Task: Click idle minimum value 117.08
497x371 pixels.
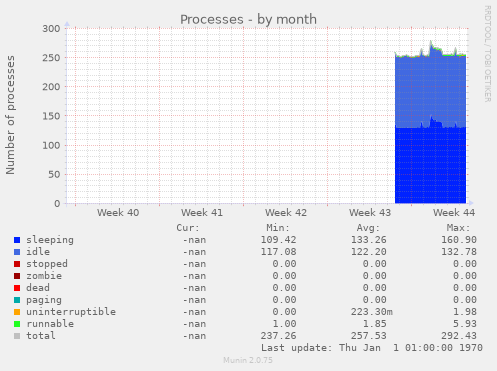Action: coord(278,252)
